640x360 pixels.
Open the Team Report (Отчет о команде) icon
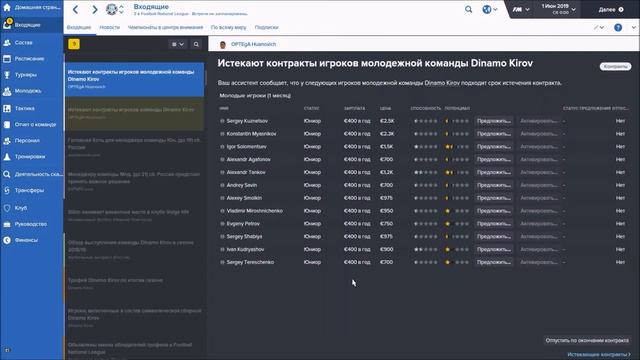[7, 124]
